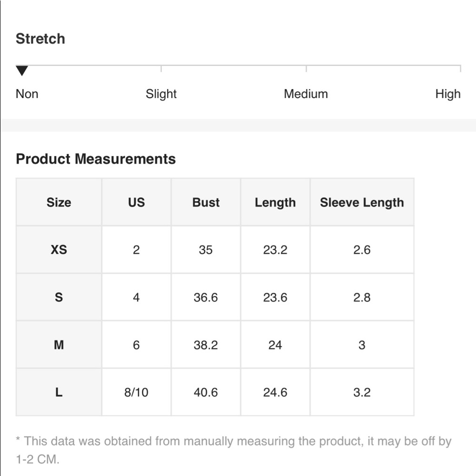476x476 pixels.
Task: Click the 8/10 US size cell
Action: pyautogui.click(x=136, y=392)
